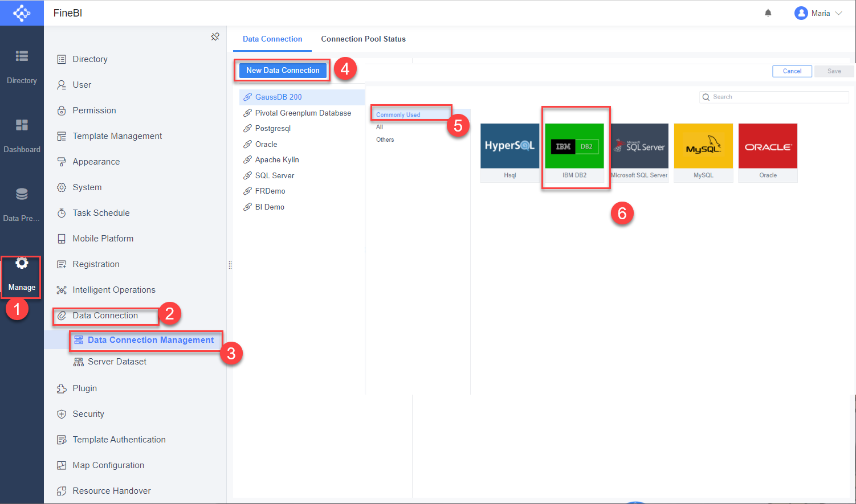This screenshot has width=856, height=504.
Task: Open the Server Dataset item
Action: tap(110, 362)
